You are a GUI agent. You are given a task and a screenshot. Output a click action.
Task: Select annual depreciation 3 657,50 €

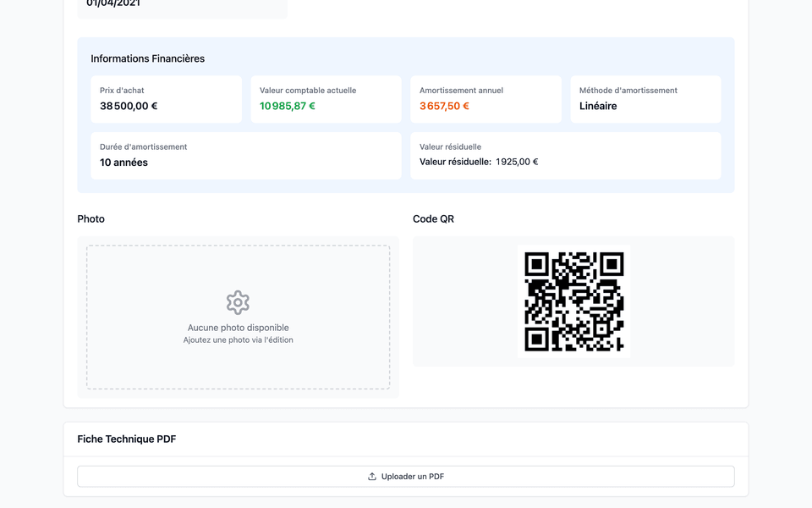(444, 106)
